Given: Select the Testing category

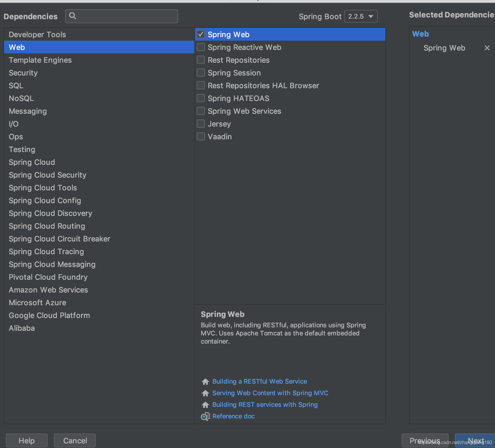Looking at the screenshot, I should pyautogui.click(x=99, y=149).
